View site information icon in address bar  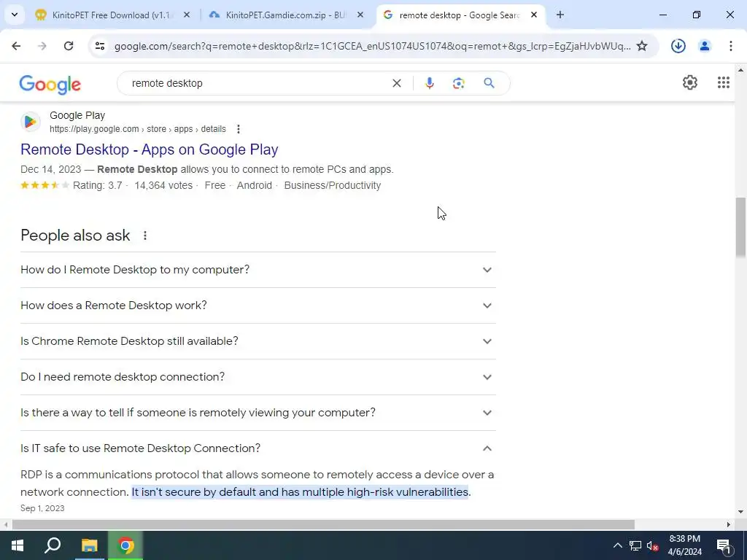99,46
